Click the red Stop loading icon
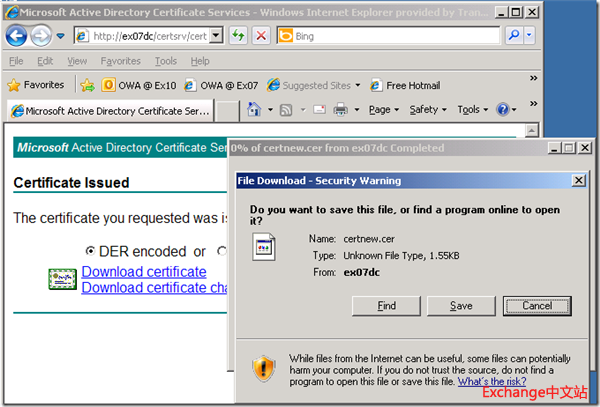The width and height of the screenshot is (600, 407). click(260, 36)
